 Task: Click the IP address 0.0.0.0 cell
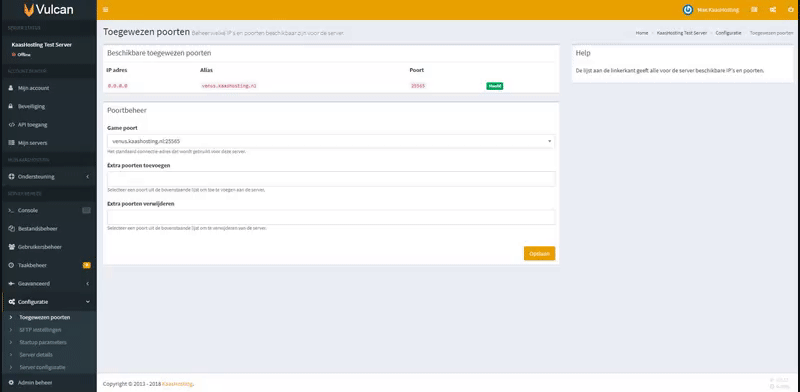[117, 86]
